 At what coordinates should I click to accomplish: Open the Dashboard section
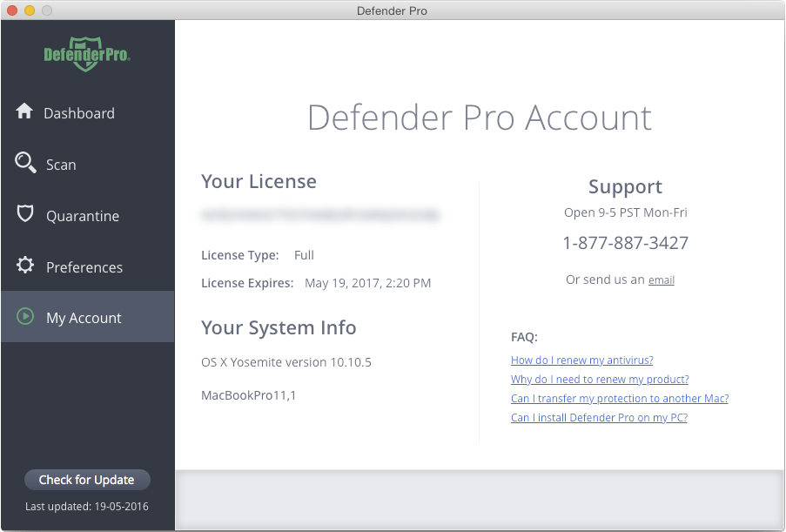(x=88, y=113)
